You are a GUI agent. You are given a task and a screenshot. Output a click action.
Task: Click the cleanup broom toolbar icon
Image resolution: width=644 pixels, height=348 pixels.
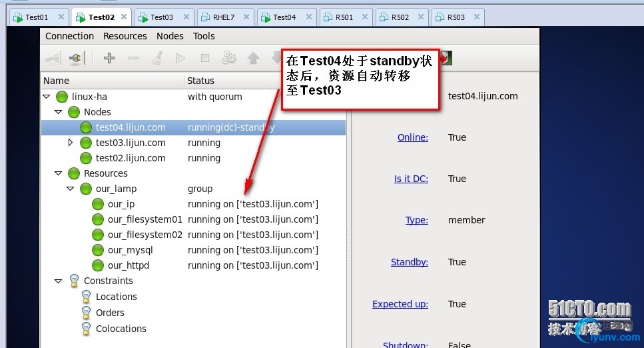pos(157,58)
